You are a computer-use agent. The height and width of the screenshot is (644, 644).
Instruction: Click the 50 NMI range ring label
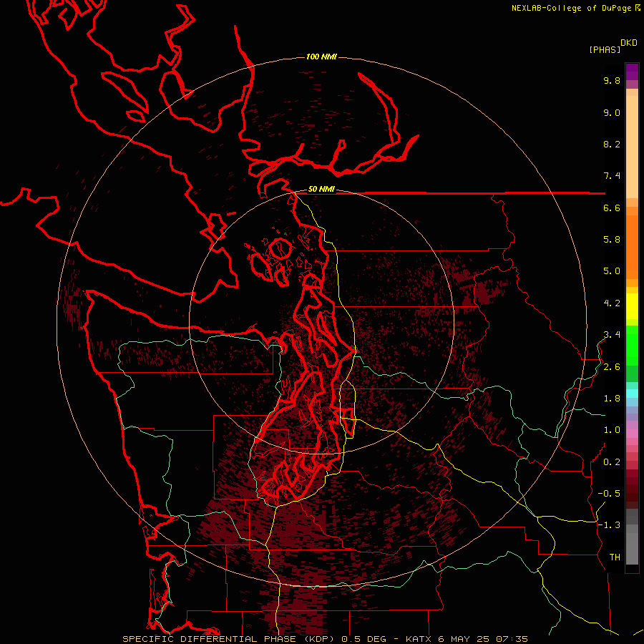pos(321,190)
